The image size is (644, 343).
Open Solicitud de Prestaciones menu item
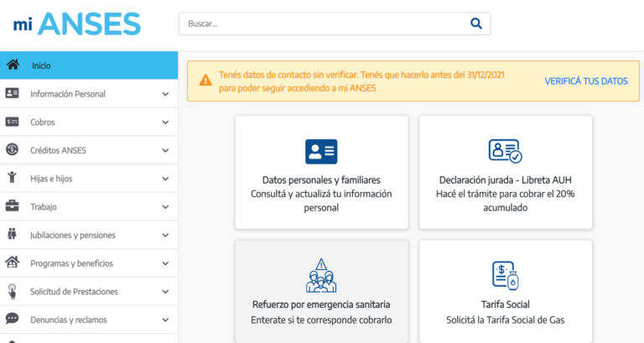pos(89,292)
